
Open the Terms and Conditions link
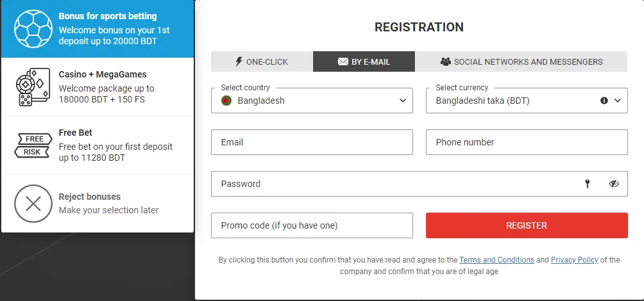coord(496,260)
